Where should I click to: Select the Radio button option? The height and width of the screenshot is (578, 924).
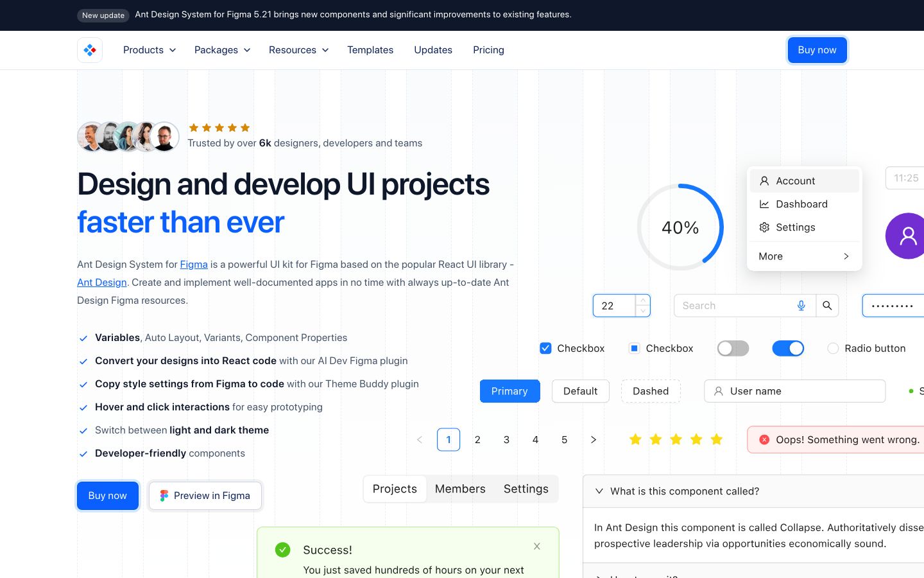click(833, 348)
